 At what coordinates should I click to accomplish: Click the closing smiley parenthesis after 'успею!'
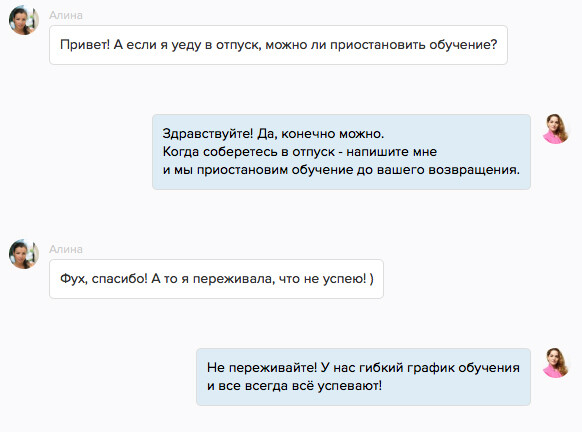[x=372, y=278]
